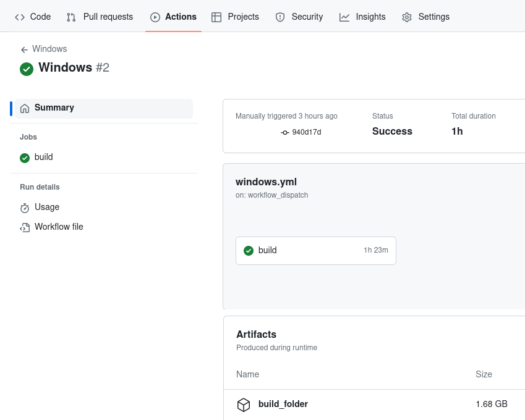Open Usage under Run details
Screen dimensions: 525x420
click(x=104, y=208)
